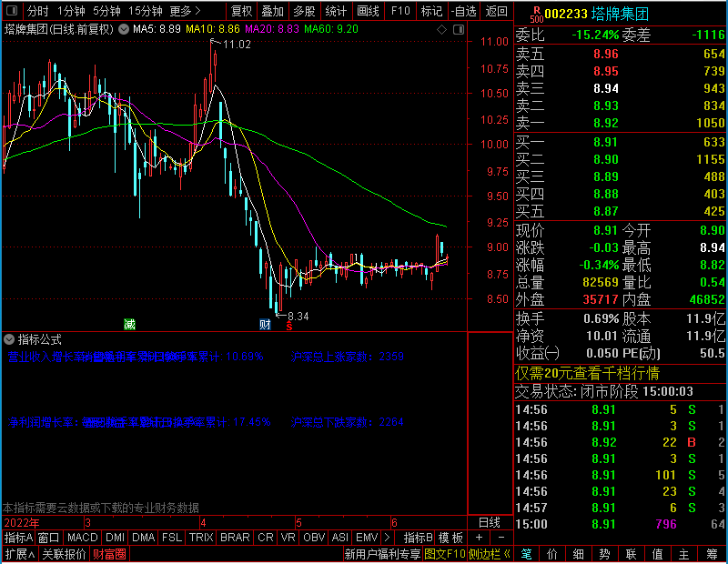Select the 笔 tick tab

pos(526,554)
